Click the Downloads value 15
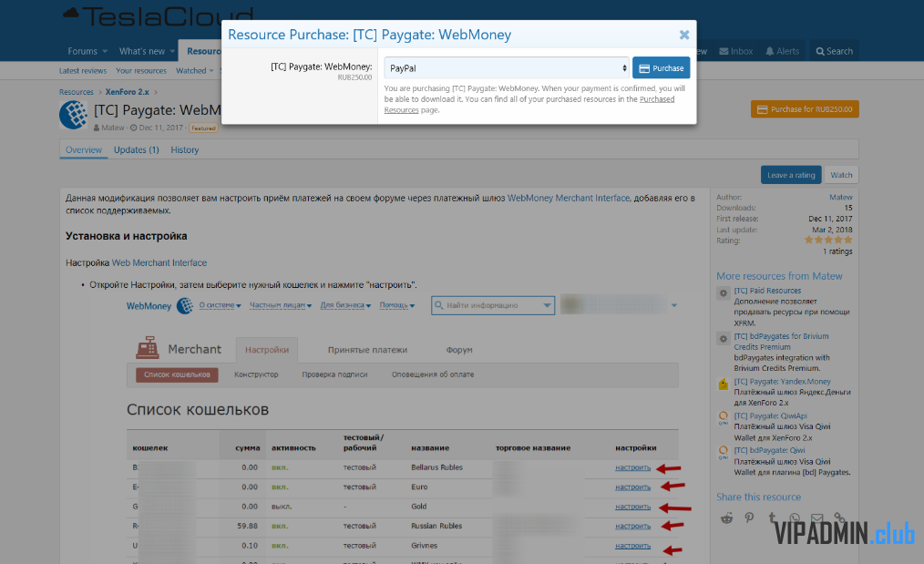Image resolution: width=924 pixels, height=564 pixels. tap(848, 208)
